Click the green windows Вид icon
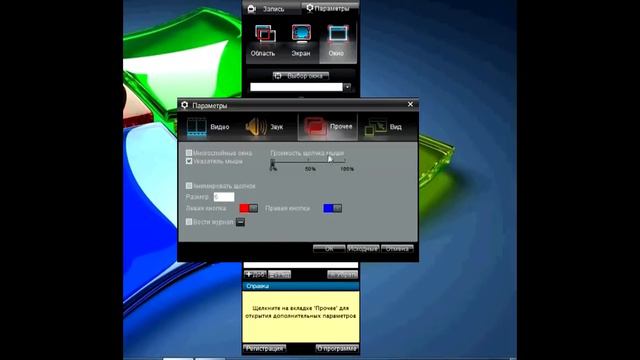Screen dimensions: 640x360 click(x=376, y=127)
